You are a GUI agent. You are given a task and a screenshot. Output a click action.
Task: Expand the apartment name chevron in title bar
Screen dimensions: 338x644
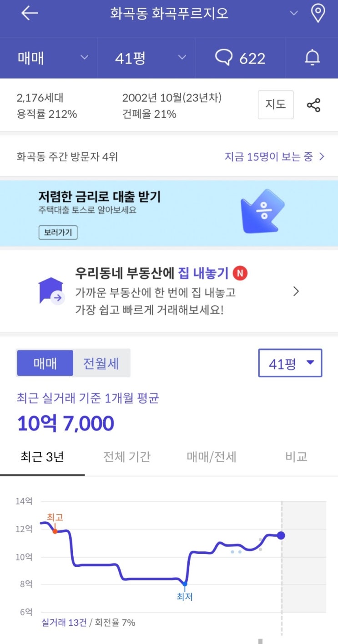tap(294, 13)
